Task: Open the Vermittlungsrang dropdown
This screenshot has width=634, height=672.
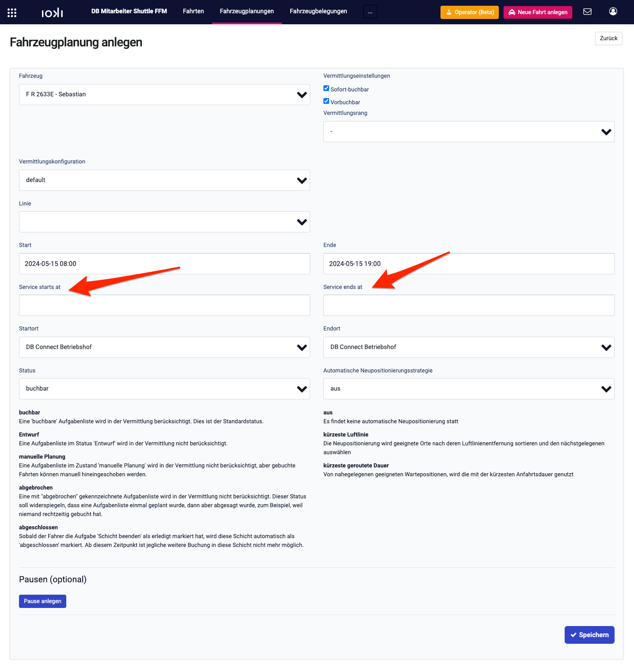Action: click(469, 132)
